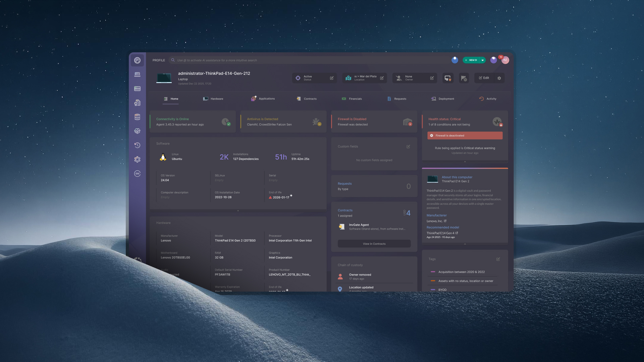Click the gear icon beside Edit

coord(499,78)
